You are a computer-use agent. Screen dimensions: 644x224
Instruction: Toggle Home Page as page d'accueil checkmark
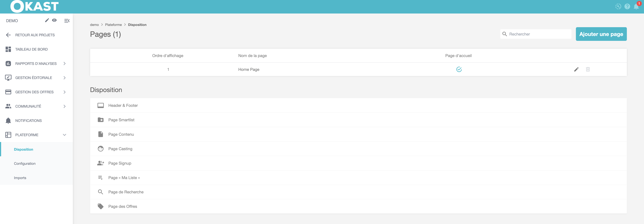coord(459,69)
